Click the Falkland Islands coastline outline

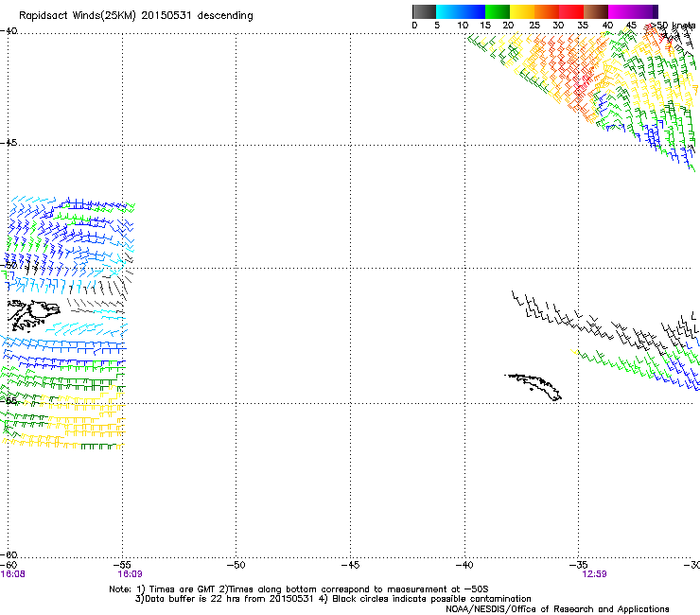pyautogui.click(x=33, y=315)
